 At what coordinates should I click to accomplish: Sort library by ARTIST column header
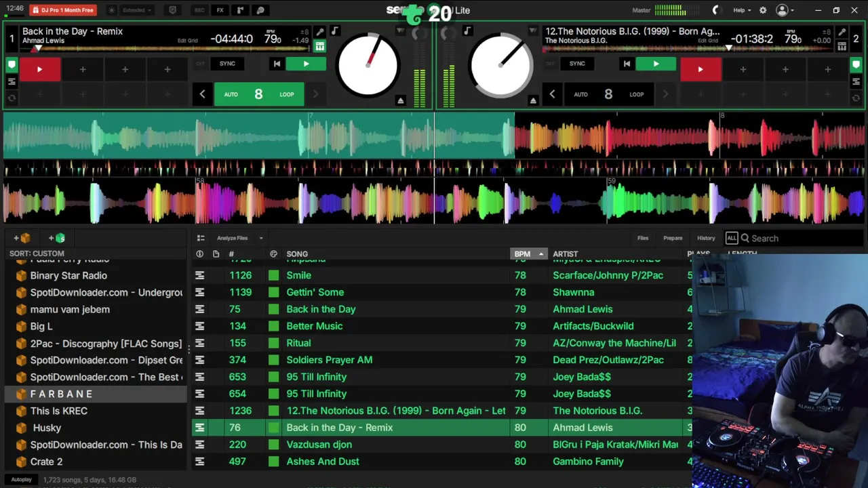566,254
